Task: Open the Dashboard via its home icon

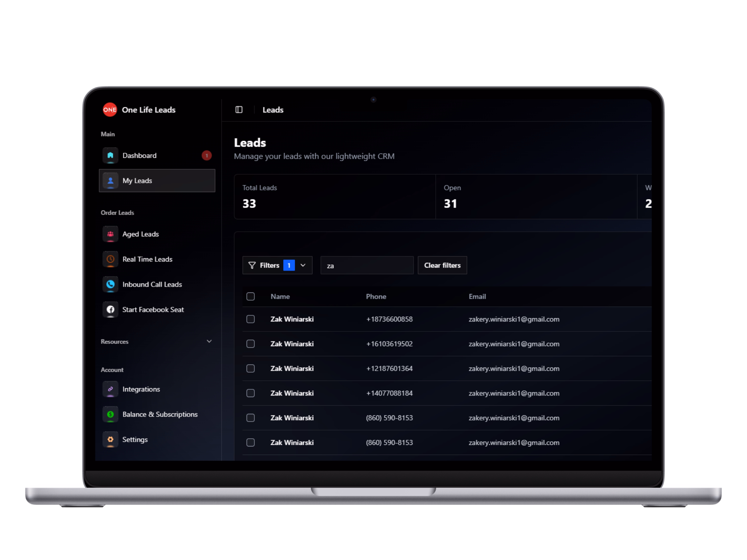Action: pos(110,155)
